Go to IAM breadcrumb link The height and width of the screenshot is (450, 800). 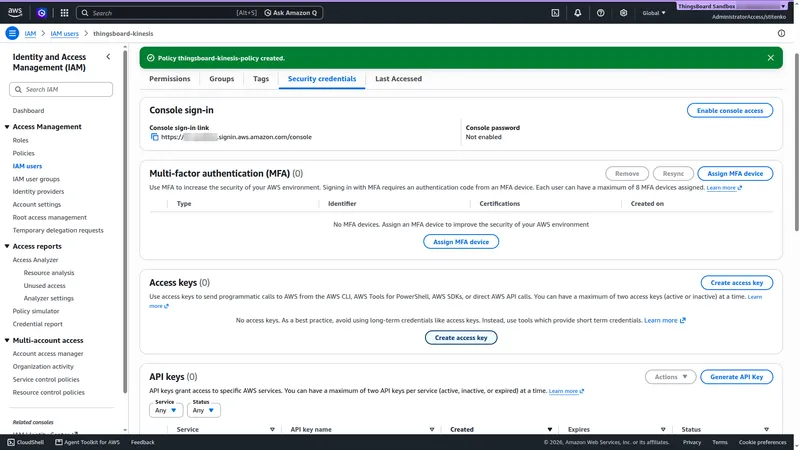(31, 33)
